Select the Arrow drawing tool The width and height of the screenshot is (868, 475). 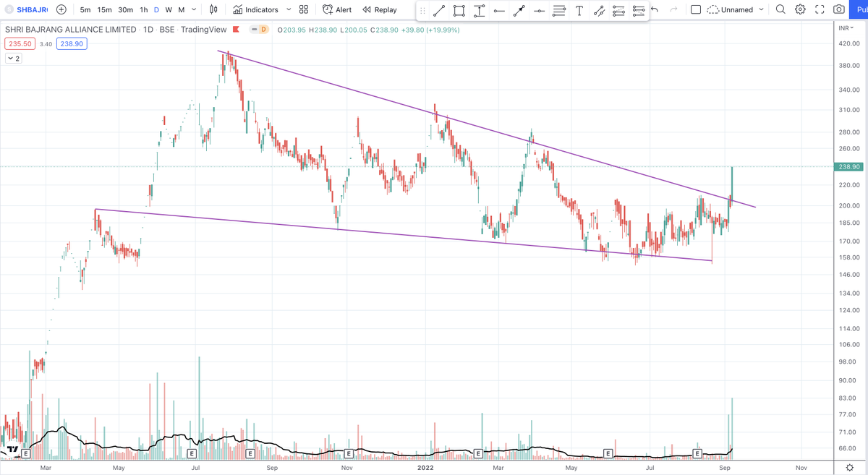(519, 10)
